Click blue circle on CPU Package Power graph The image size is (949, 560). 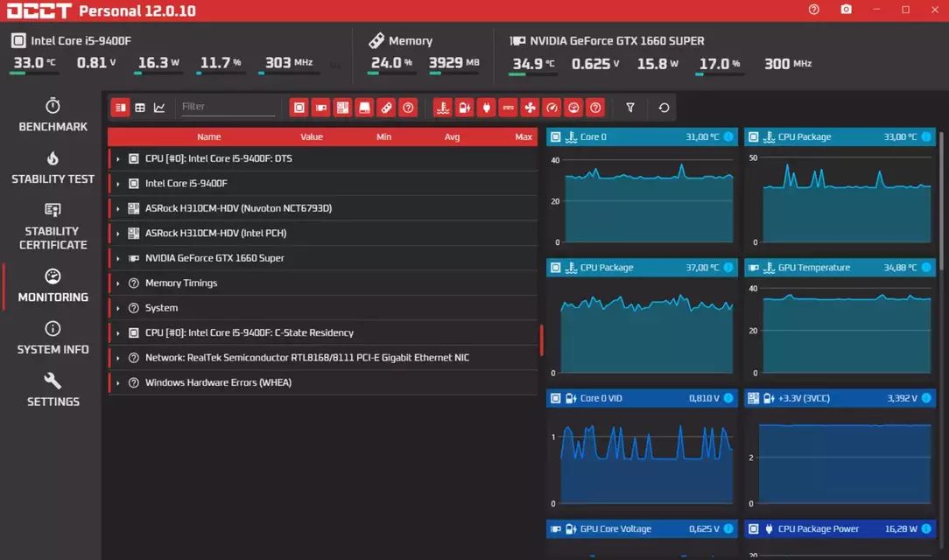[x=926, y=528]
